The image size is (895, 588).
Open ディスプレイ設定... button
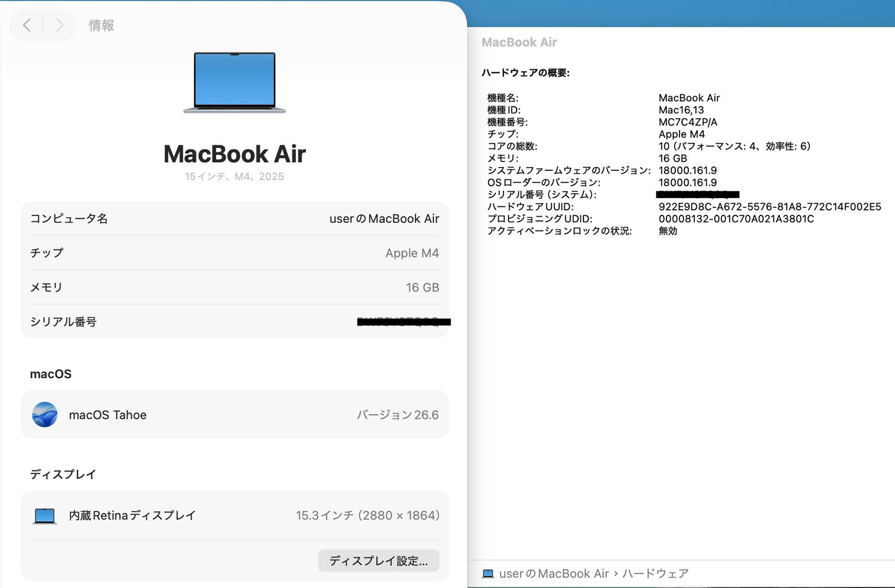pos(378,561)
